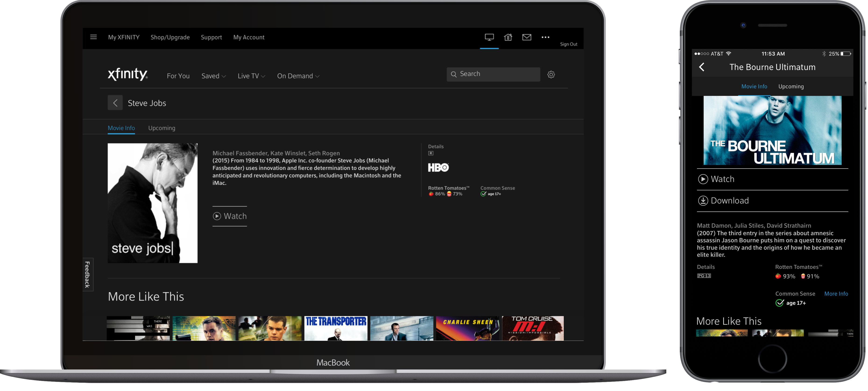The height and width of the screenshot is (391, 868).
Task: Click into the Search field
Action: pyautogui.click(x=493, y=74)
